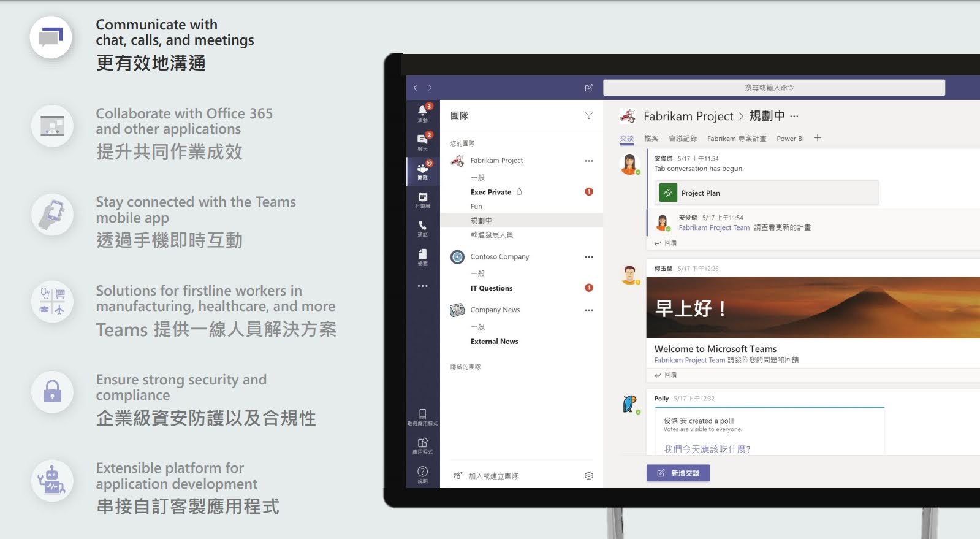Select the 軟體發展人員 channel
The width and height of the screenshot is (980, 539).
(x=492, y=235)
